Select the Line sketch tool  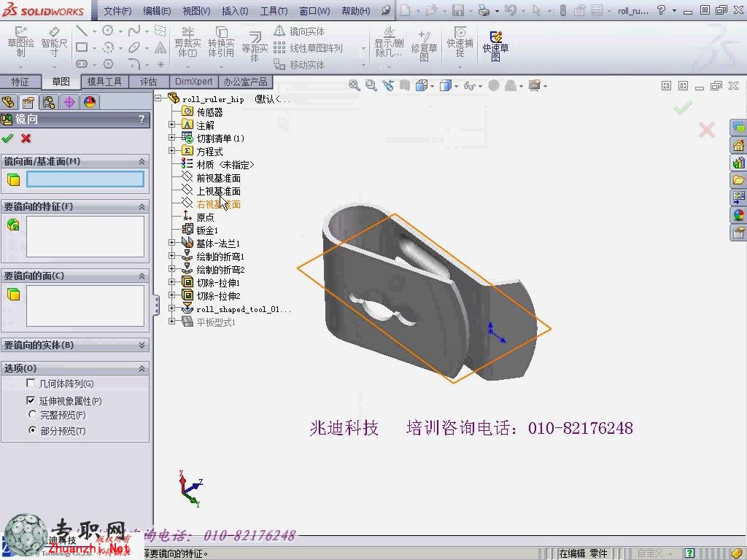pyautogui.click(x=82, y=31)
